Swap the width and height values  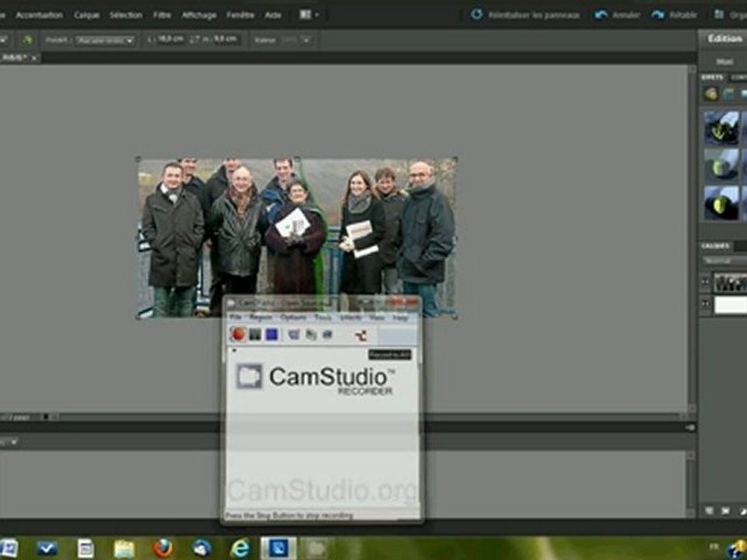pyautogui.click(x=194, y=40)
